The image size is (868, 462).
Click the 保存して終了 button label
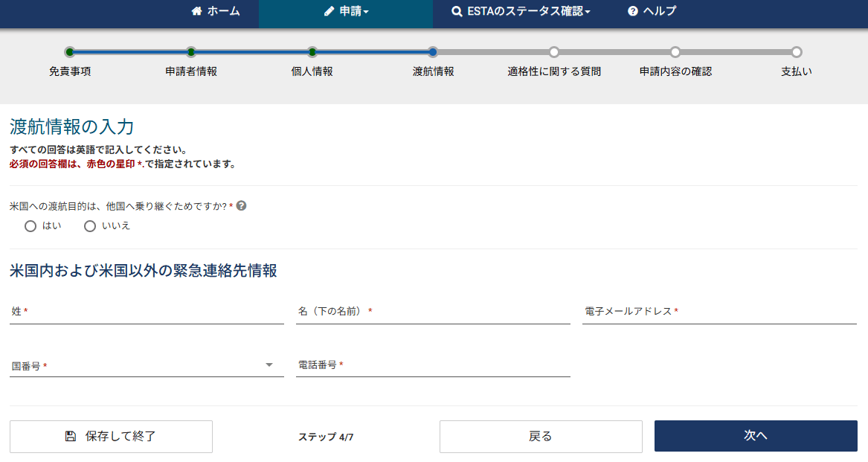(120, 437)
